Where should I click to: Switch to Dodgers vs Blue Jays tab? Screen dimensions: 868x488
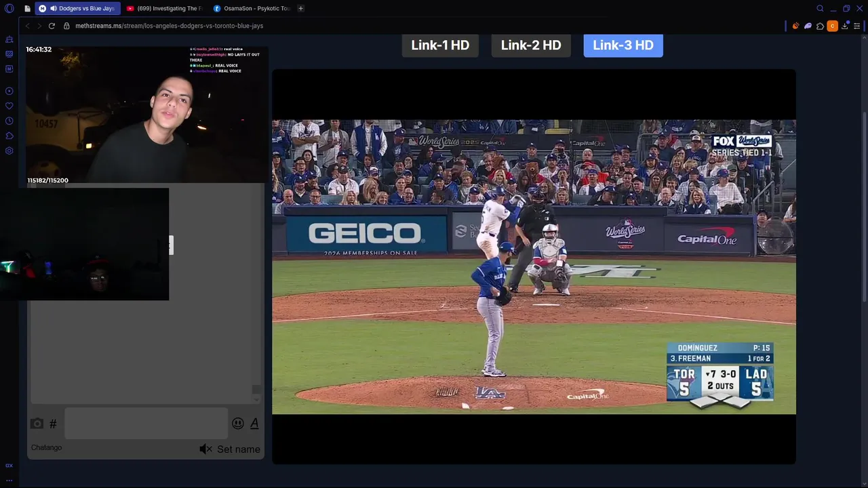coord(78,8)
